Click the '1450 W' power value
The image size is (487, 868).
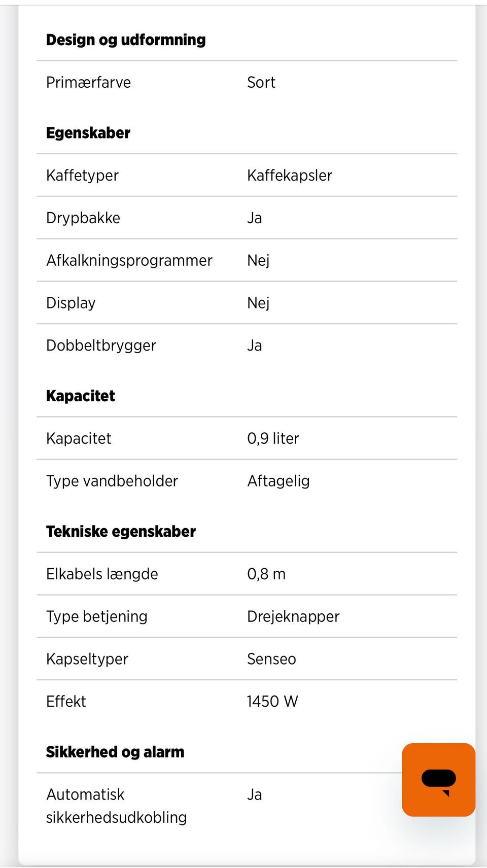click(272, 702)
